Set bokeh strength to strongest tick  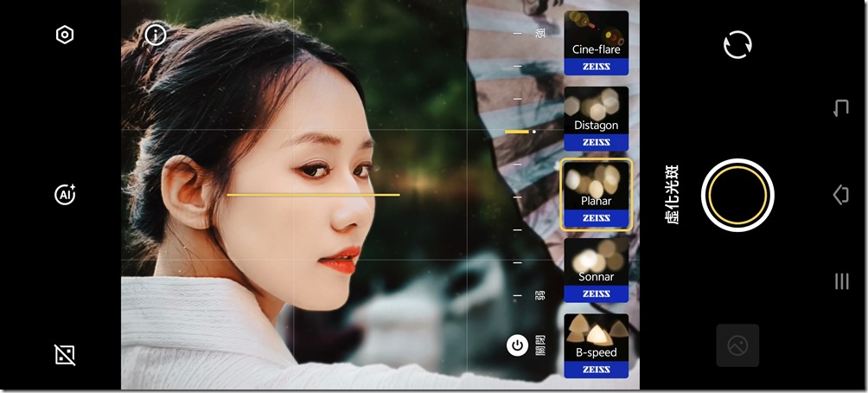point(518,33)
